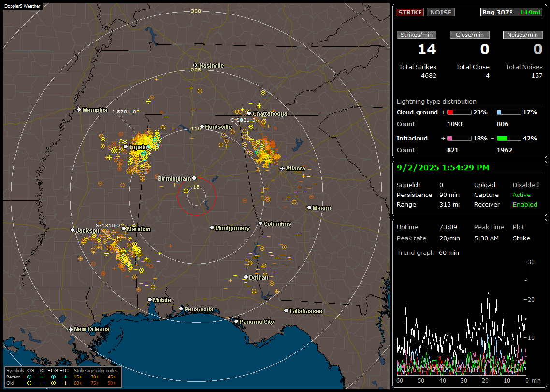Click the 90+ strike age color code
Image resolution: width=550 pixels, height=392 pixels.
click(x=112, y=383)
